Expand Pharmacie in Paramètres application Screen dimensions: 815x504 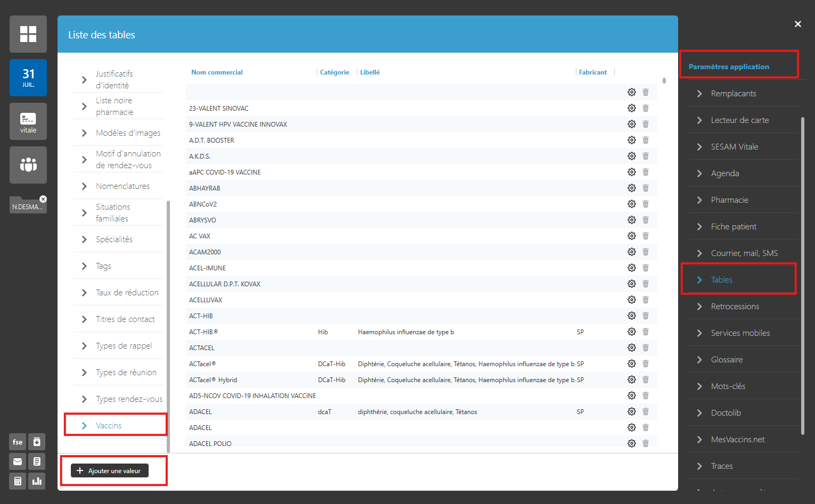coord(729,200)
